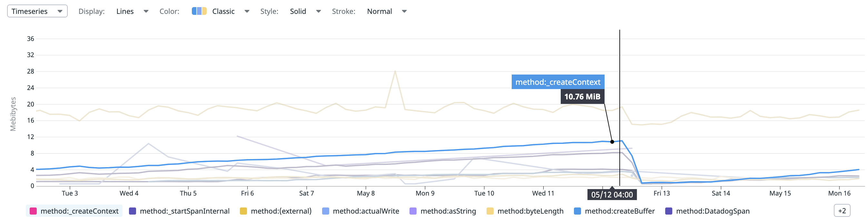868x222 pixels.
Task: Click the method:_createContext tooltip label
Action: (558, 82)
